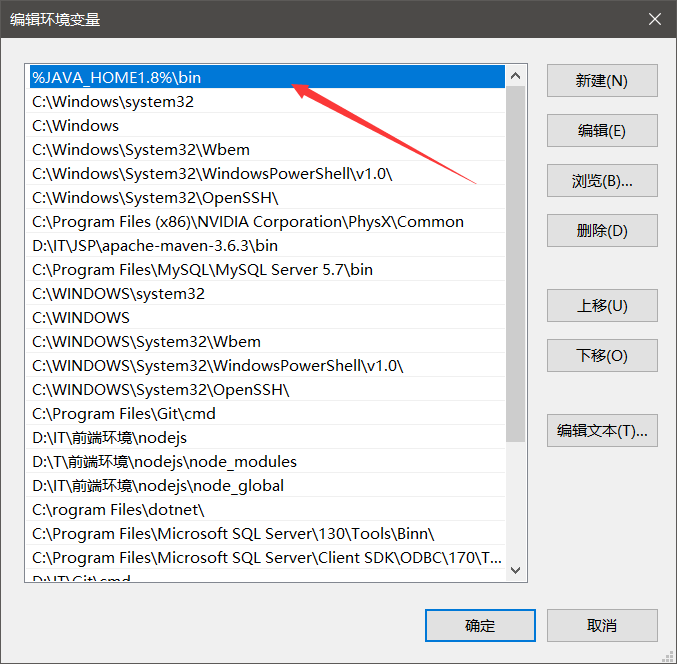Click the 新建(N) button
Screen dimensions: 677x664
point(602,81)
